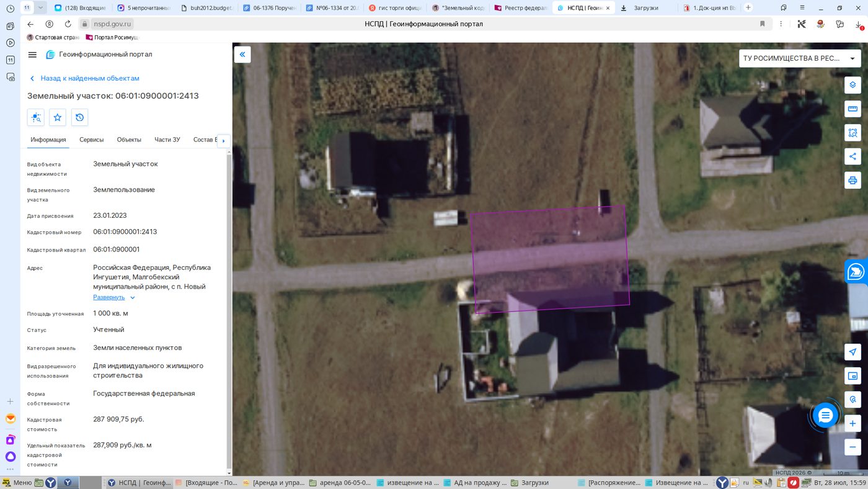Share the current map view

coord(852,156)
